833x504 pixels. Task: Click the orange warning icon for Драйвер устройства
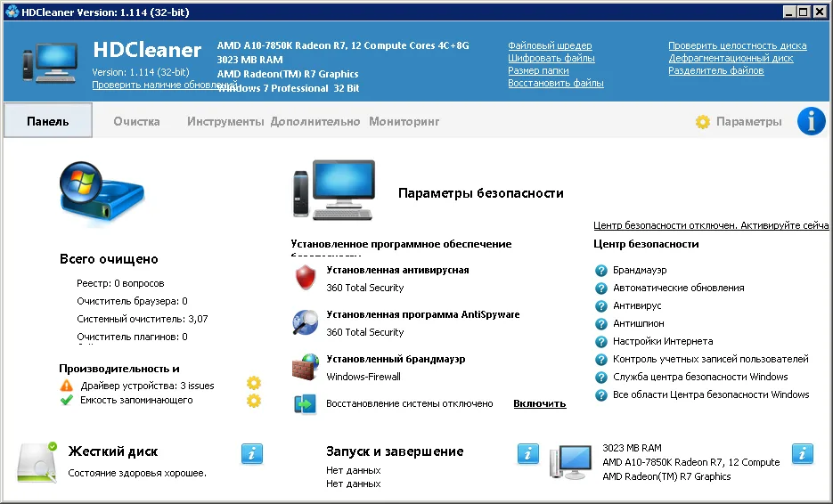(67, 386)
